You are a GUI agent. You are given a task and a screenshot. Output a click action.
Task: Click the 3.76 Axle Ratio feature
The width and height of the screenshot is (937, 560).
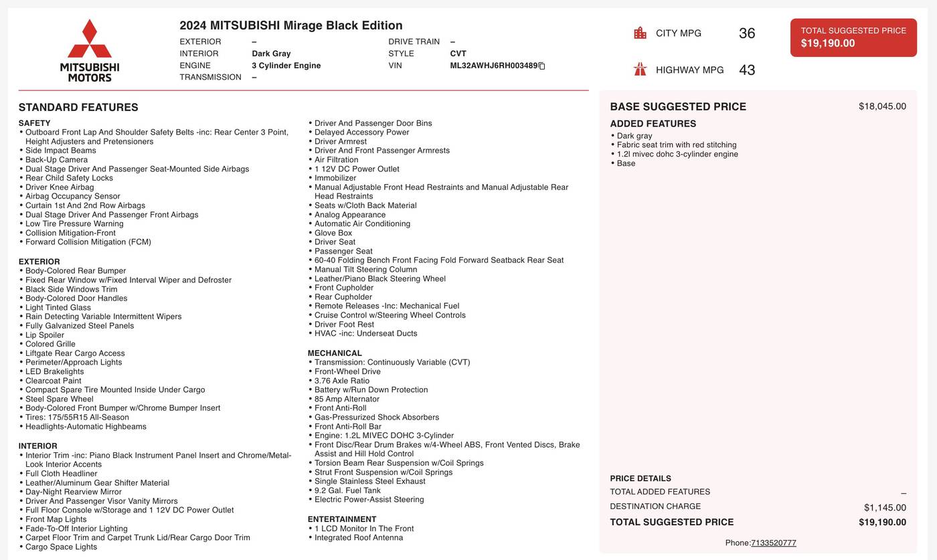[x=342, y=381]
